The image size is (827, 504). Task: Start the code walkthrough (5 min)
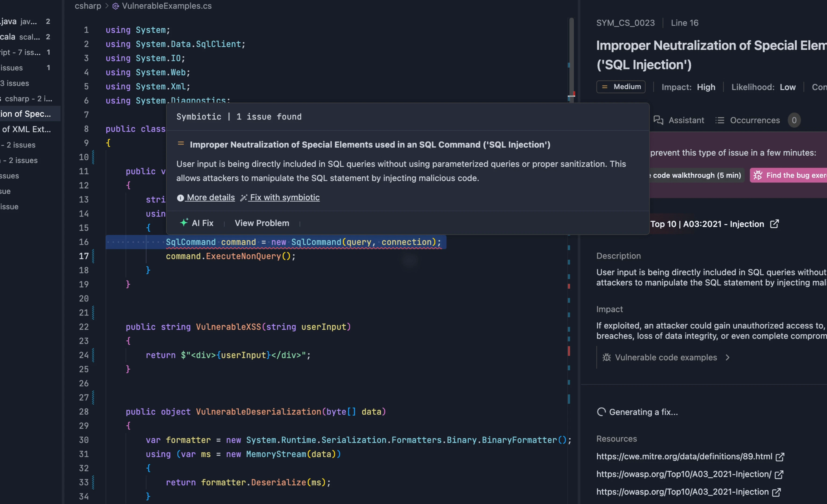pos(697,175)
